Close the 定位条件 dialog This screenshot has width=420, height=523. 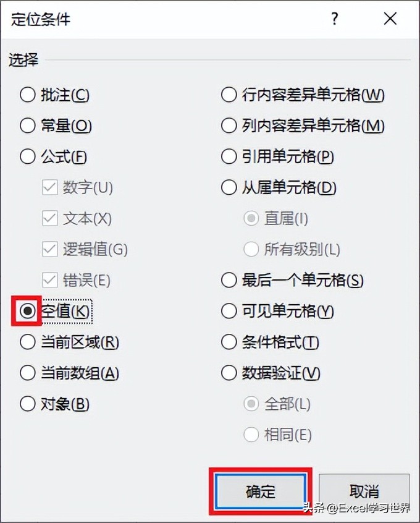[x=390, y=19]
